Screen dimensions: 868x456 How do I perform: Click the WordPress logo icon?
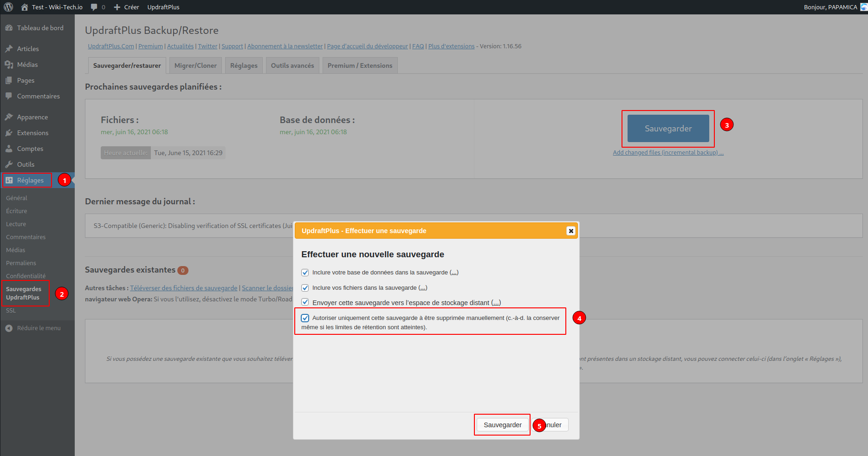pos(8,7)
